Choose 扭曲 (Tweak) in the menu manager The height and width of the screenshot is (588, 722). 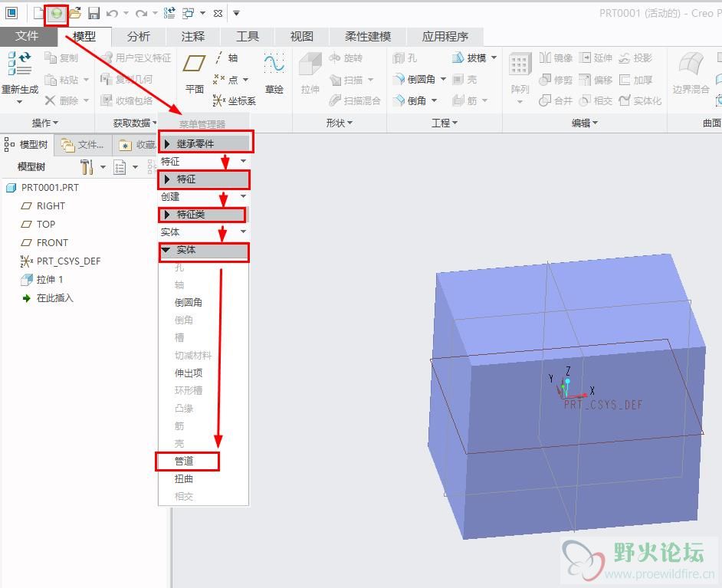[184, 479]
